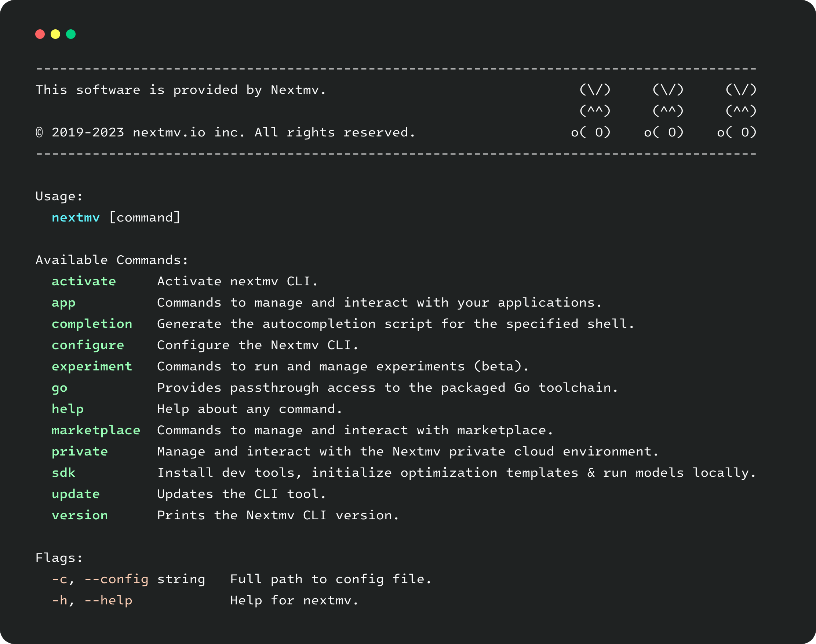Viewport: 816px width, 644px height.
Task: Click 'Help for nextmv.' description text
Action: tap(294, 601)
